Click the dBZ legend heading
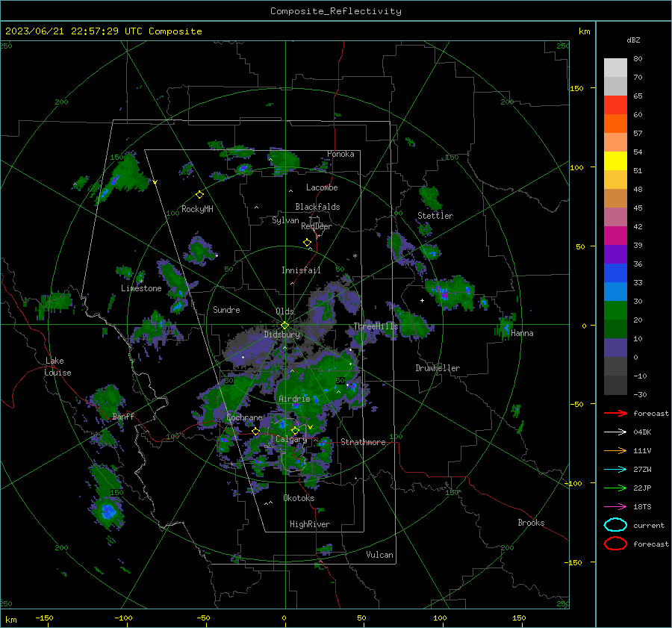 click(x=633, y=40)
